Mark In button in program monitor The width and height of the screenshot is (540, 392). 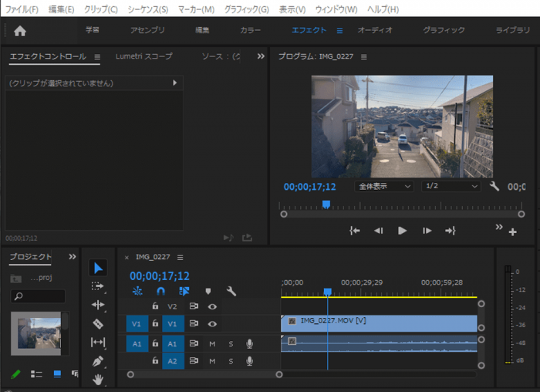click(354, 231)
